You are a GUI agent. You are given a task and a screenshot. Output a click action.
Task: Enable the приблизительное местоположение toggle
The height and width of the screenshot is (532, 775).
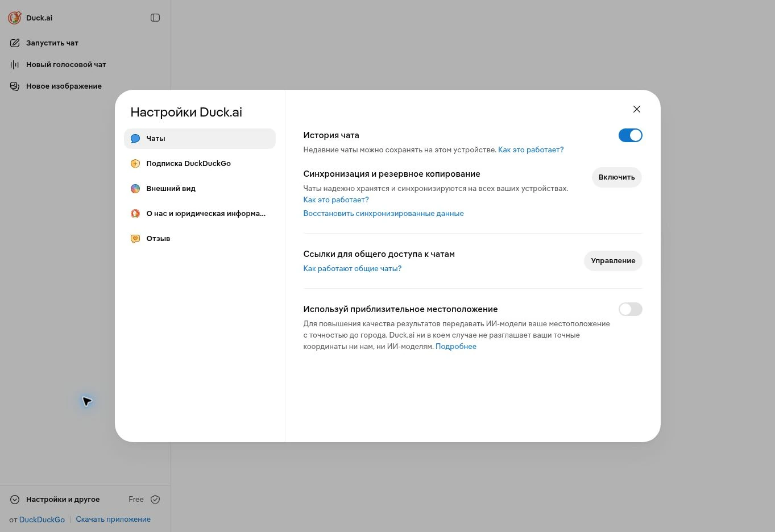630,309
